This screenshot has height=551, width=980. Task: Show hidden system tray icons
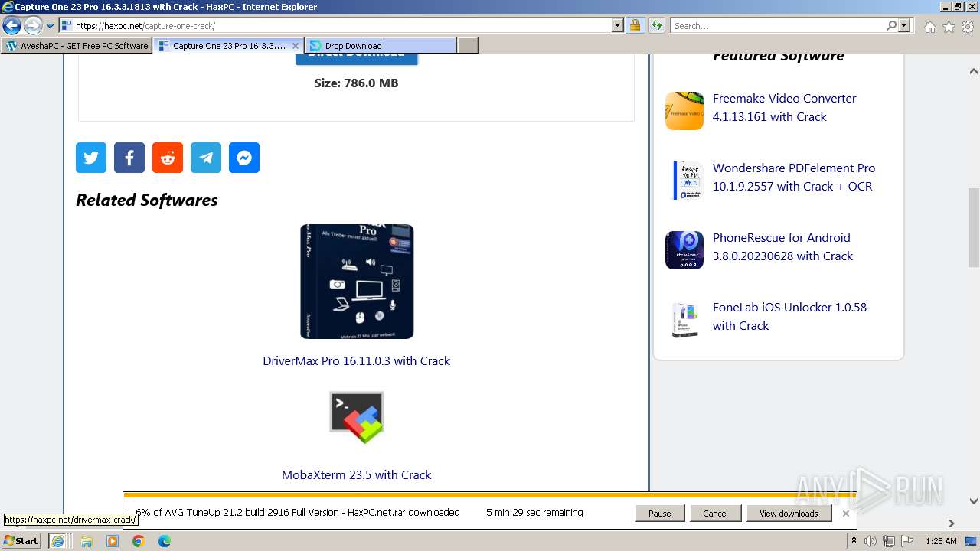[854, 541]
